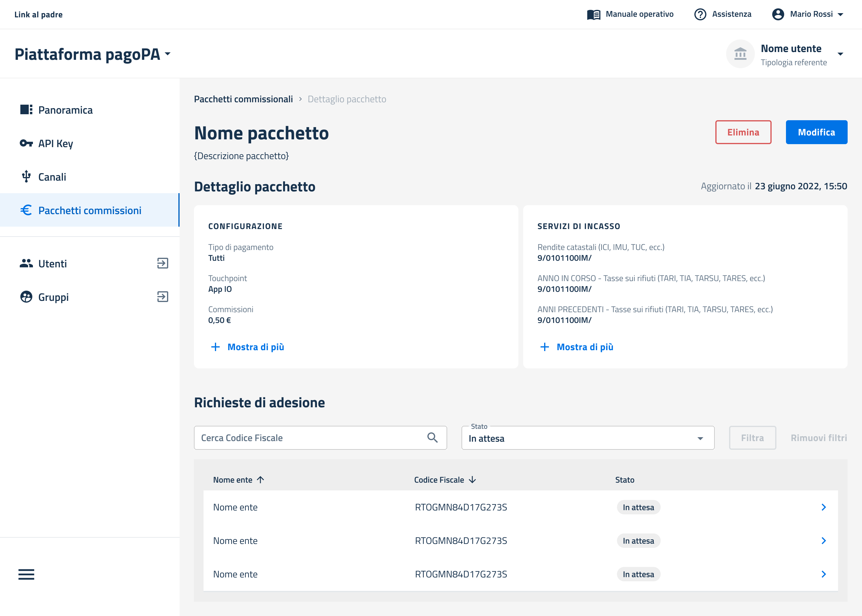The height and width of the screenshot is (616, 862).
Task: Click the hamburger menu icon in sidebar
Action: (26, 574)
